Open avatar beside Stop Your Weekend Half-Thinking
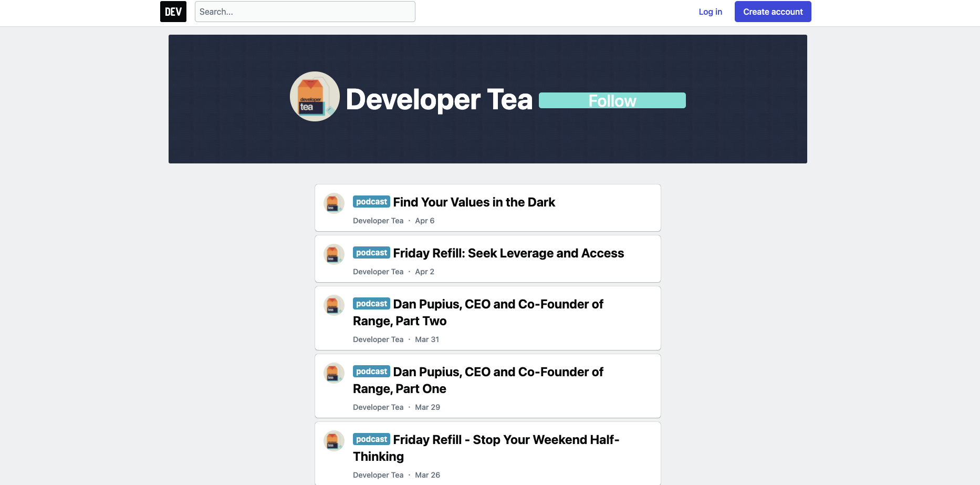Screen dimensions: 980x485 pos(333,441)
